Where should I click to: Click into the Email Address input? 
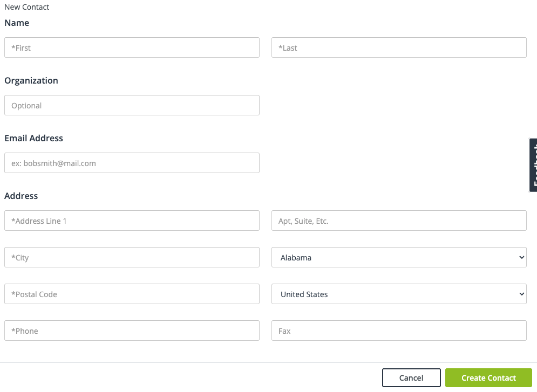[132, 163]
